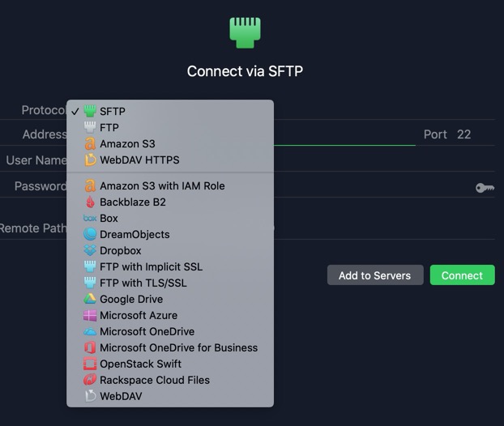Click the Add to Servers button
Screen dimensions: 504x426
click(375, 275)
